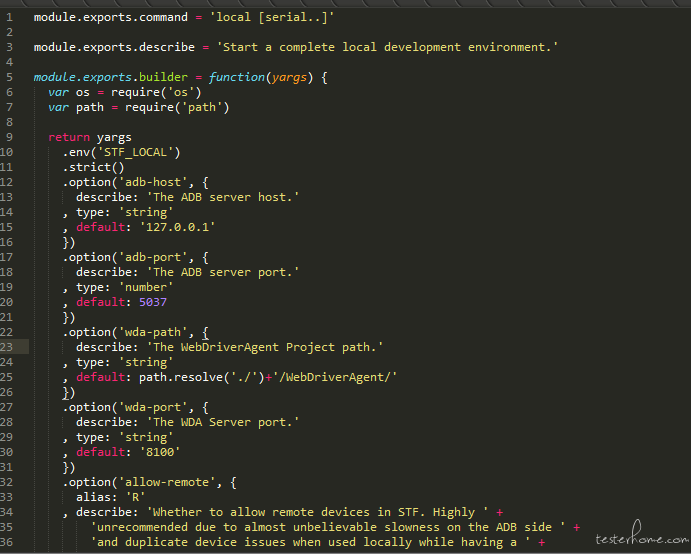Click the '/WebDriverAgent/' string
This screenshot has width=691, height=554.
[334, 377]
